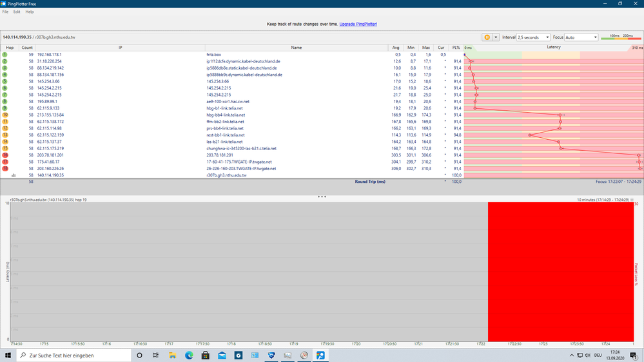644x362 pixels.
Task: Click the 10 minutes timeline range label
Action: (603, 200)
